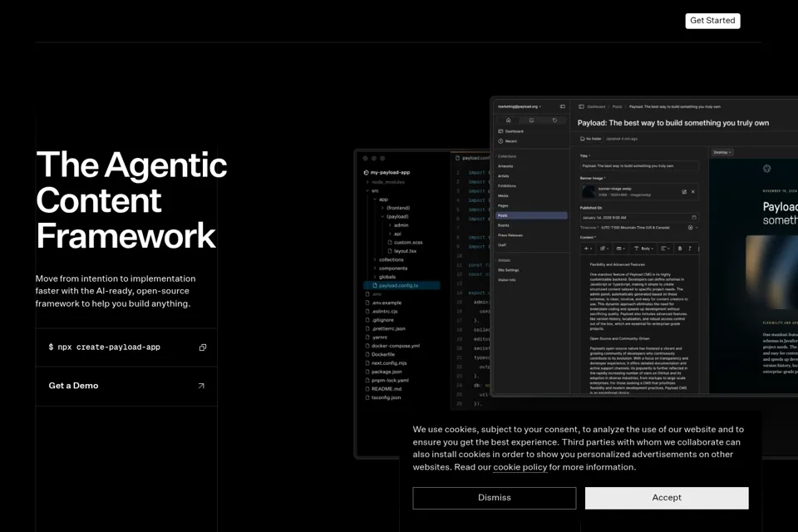Open docker-compose.yml in file tree
The height and width of the screenshot is (532, 798).
point(392,346)
